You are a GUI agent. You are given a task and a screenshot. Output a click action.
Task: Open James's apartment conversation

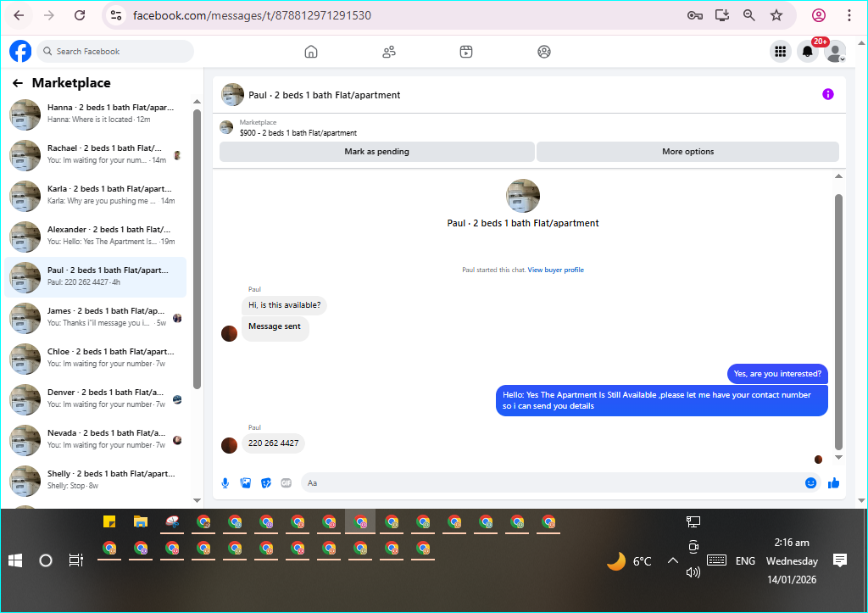click(x=95, y=317)
